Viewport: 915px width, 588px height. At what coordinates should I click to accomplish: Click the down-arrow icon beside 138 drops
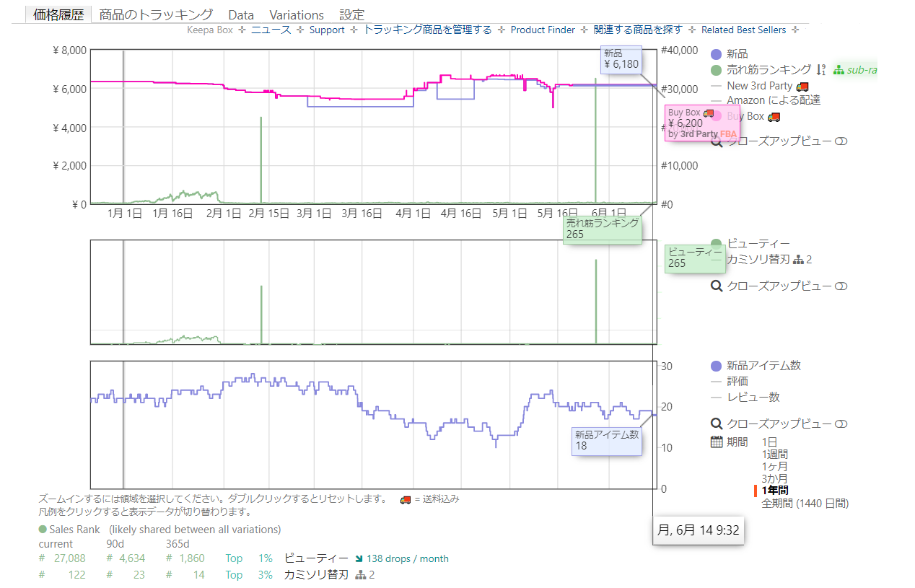tap(359, 558)
